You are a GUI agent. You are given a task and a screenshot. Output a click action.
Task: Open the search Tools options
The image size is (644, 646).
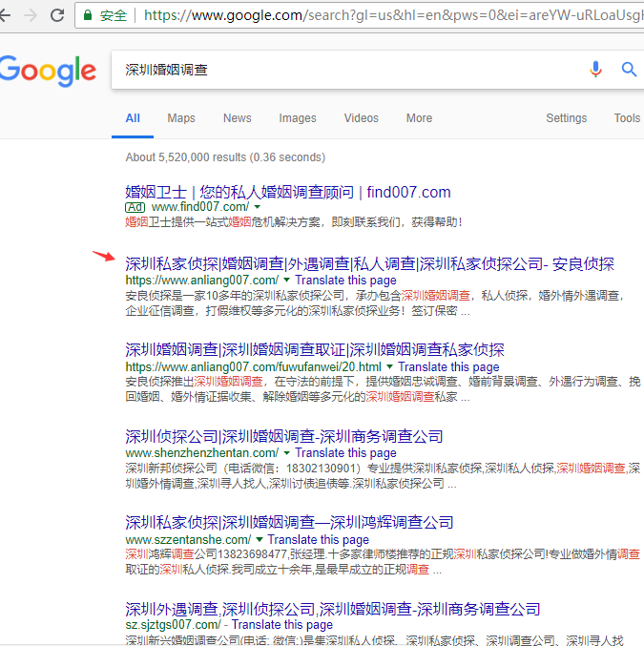click(x=627, y=118)
